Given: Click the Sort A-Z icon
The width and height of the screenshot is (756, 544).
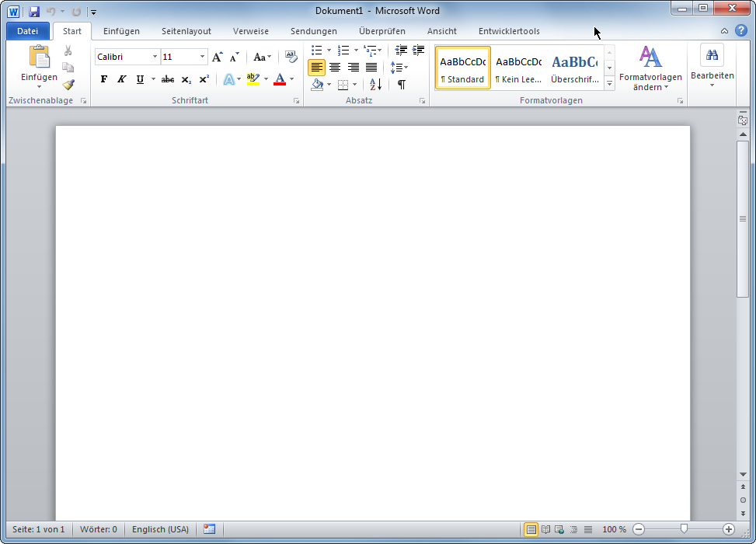Looking at the screenshot, I should (375, 85).
